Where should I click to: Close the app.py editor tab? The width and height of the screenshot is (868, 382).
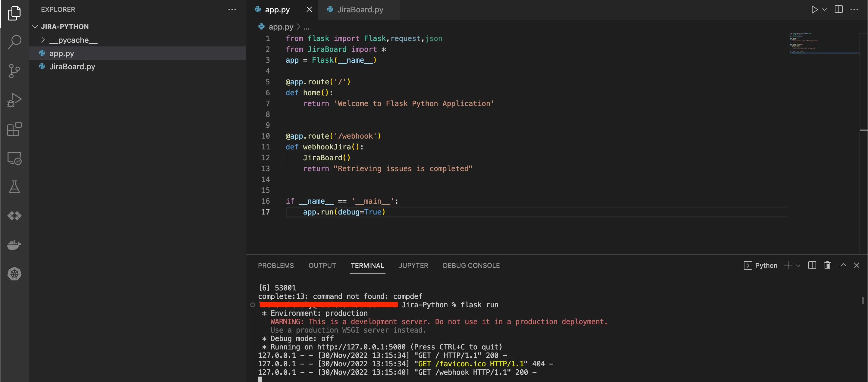(x=309, y=9)
